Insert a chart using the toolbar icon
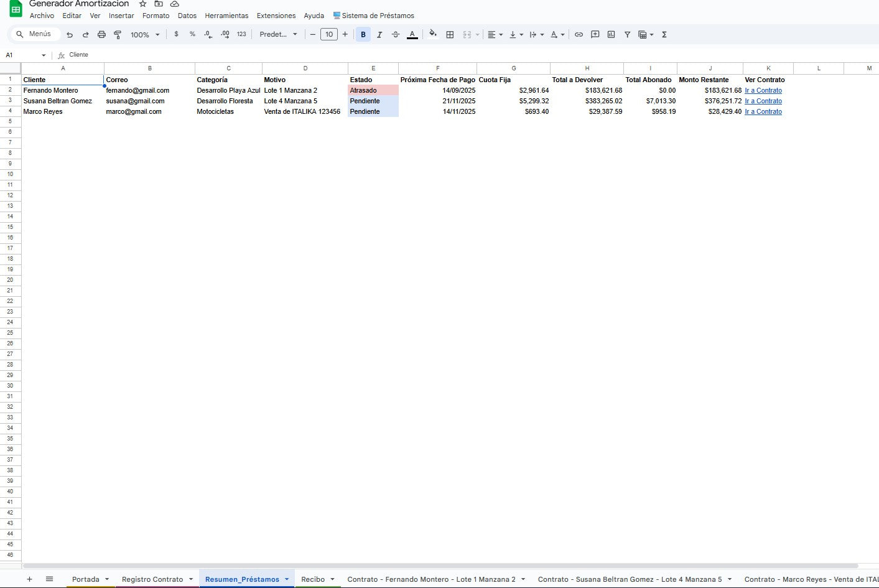Viewport: 879px width, 588px height. 611,34
